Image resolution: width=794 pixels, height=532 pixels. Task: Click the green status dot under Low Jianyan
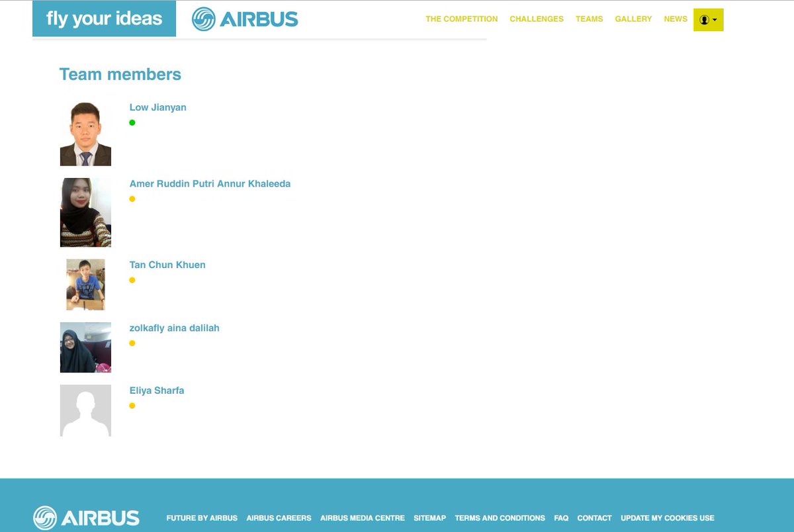pos(132,122)
